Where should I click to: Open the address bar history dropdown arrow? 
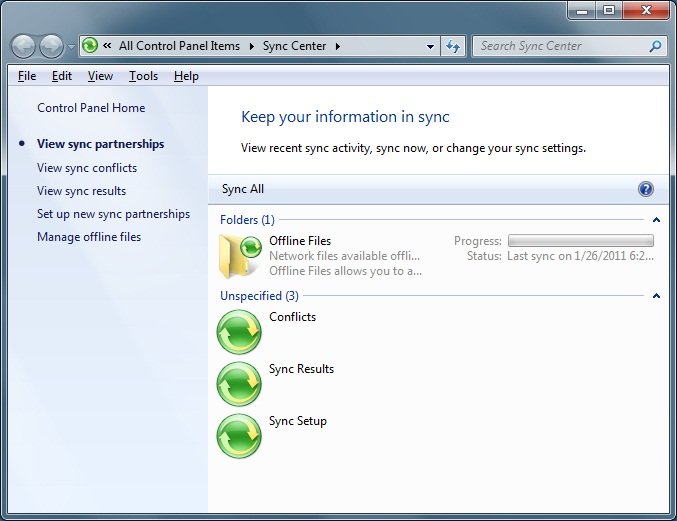[430, 46]
